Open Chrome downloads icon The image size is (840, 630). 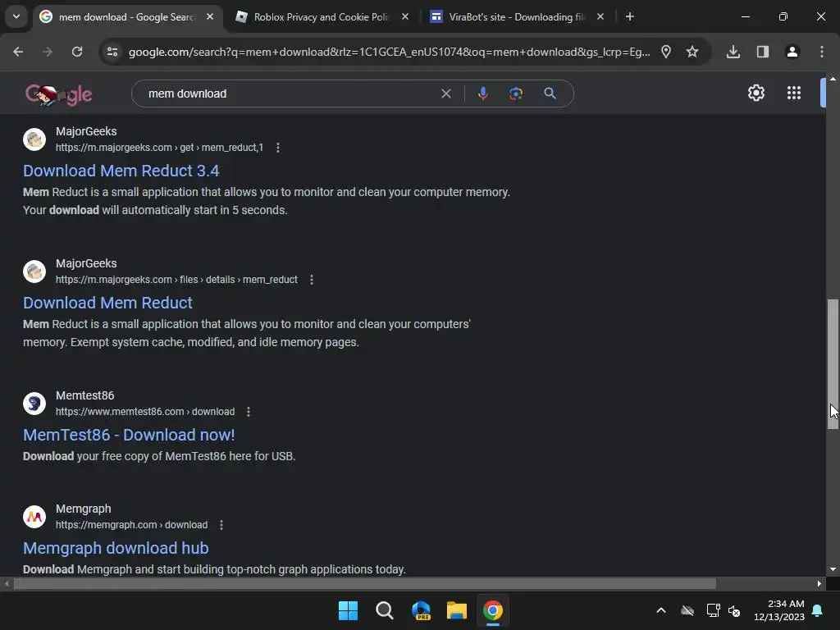click(x=733, y=52)
